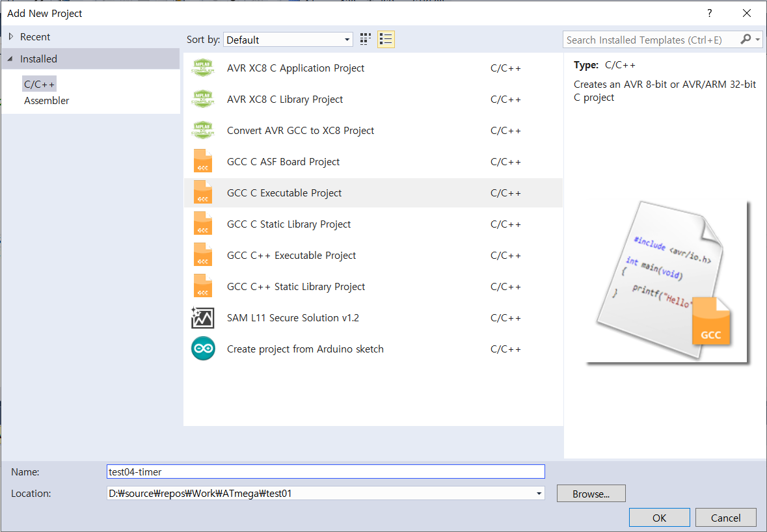Click the help question mark button
The image size is (767, 532).
709,13
